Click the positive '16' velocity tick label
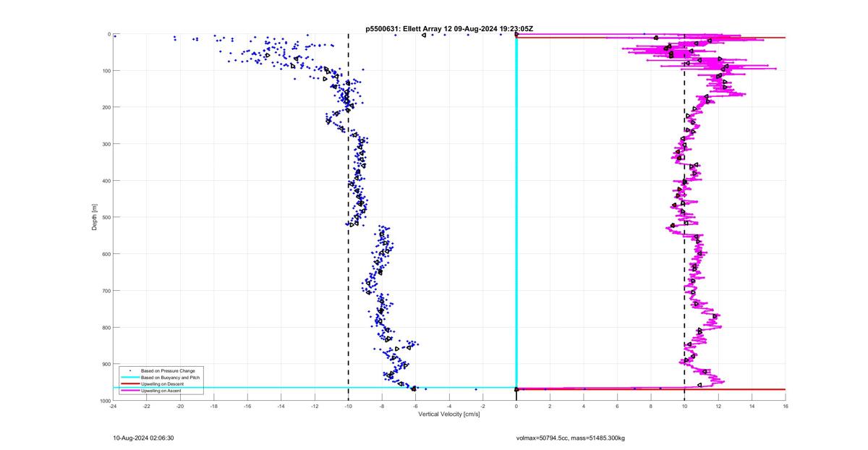This screenshot has height=450, width=868. coord(786,406)
